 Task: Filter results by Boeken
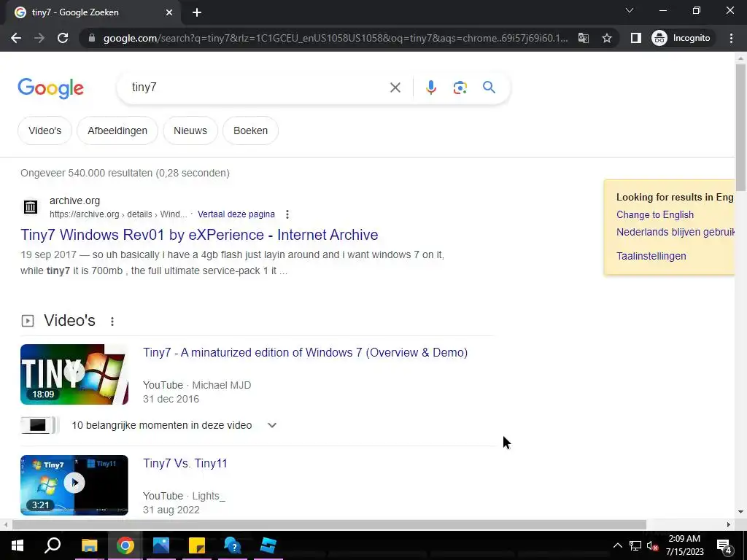pyautogui.click(x=251, y=131)
